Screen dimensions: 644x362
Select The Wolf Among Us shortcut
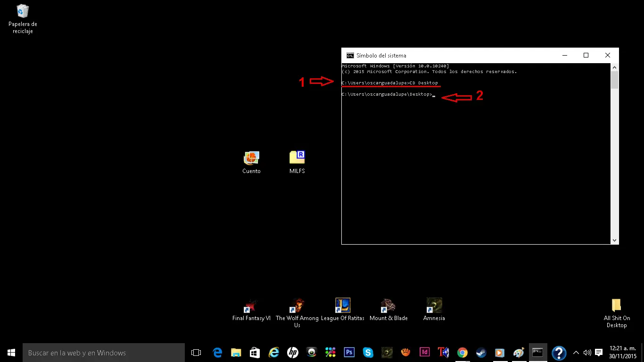pos(297,313)
